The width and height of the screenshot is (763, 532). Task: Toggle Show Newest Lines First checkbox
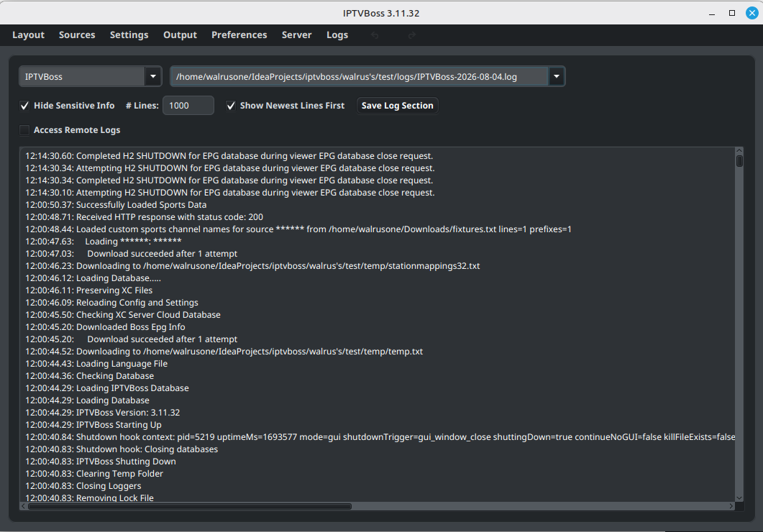(x=231, y=106)
